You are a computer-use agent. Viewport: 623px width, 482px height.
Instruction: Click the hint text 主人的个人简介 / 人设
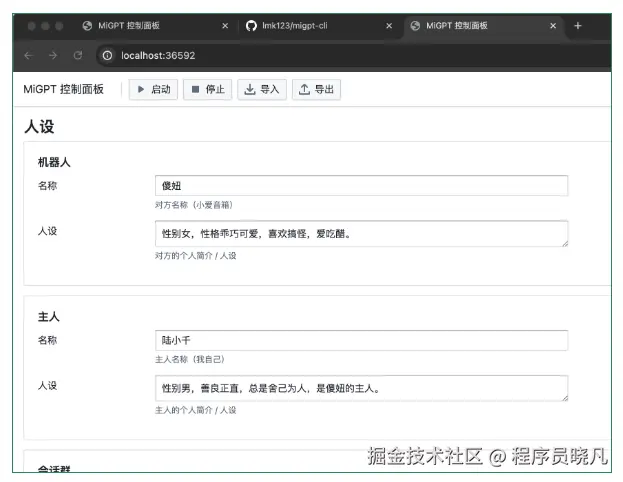(x=195, y=410)
